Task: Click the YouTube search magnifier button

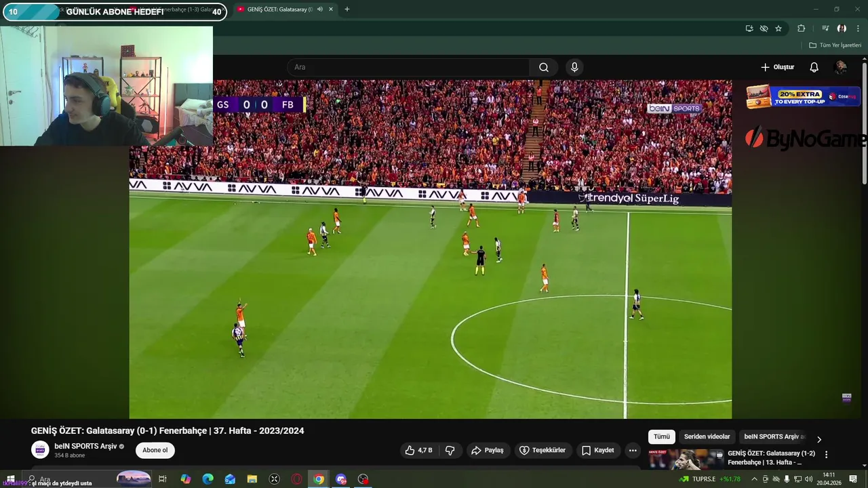Action: (544, 67)
